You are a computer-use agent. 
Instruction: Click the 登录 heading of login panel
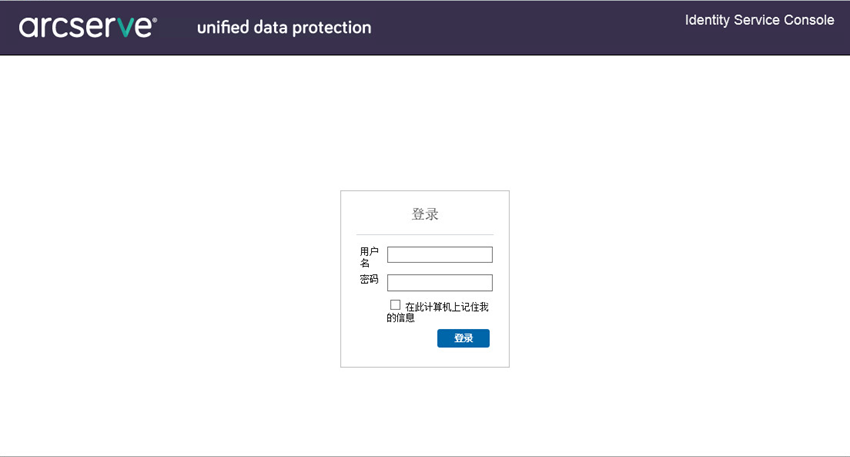click(425, 214)
